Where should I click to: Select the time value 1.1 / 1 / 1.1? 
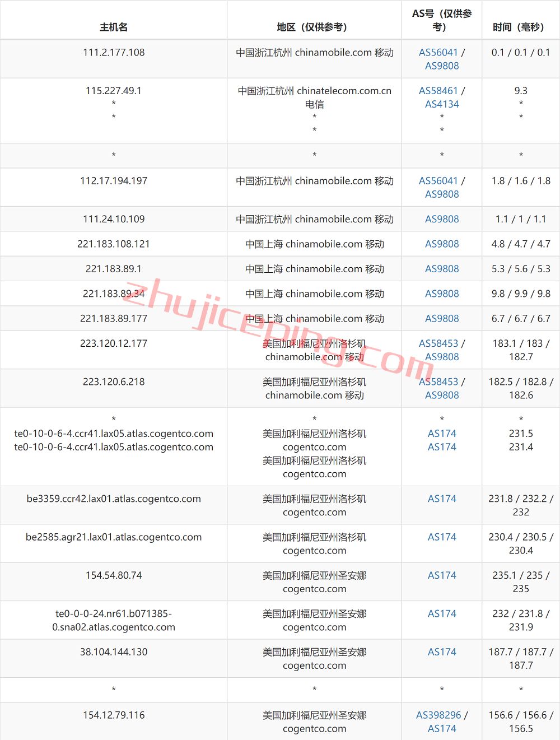(x=521, y=219)
